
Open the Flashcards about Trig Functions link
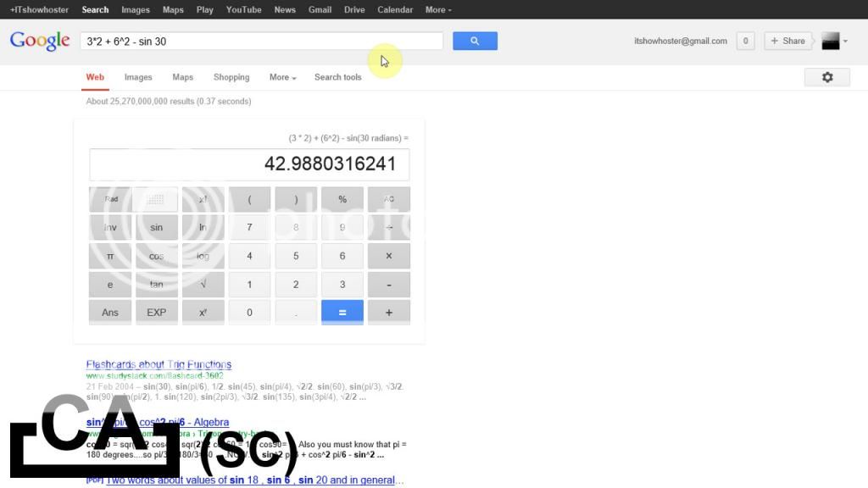[159, 364]
